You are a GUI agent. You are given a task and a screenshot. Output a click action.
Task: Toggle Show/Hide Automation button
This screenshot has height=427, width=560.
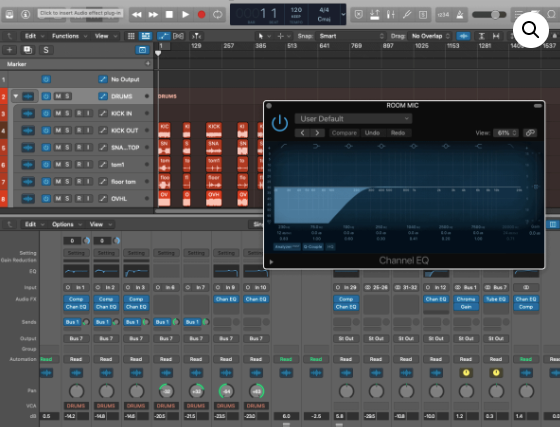point(164,36)
